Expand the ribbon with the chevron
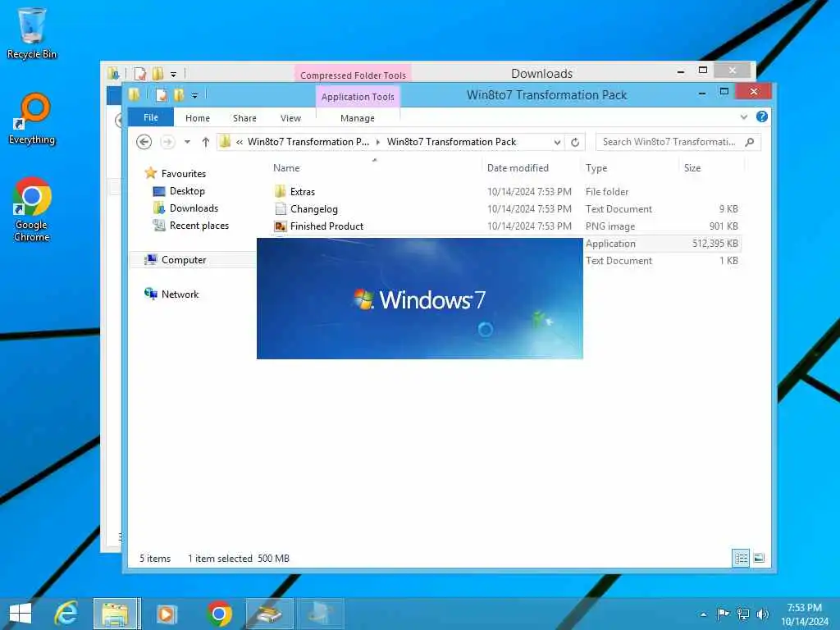This screenshot has width=840, height=630. pyautogui.click(x=743, y=116)
